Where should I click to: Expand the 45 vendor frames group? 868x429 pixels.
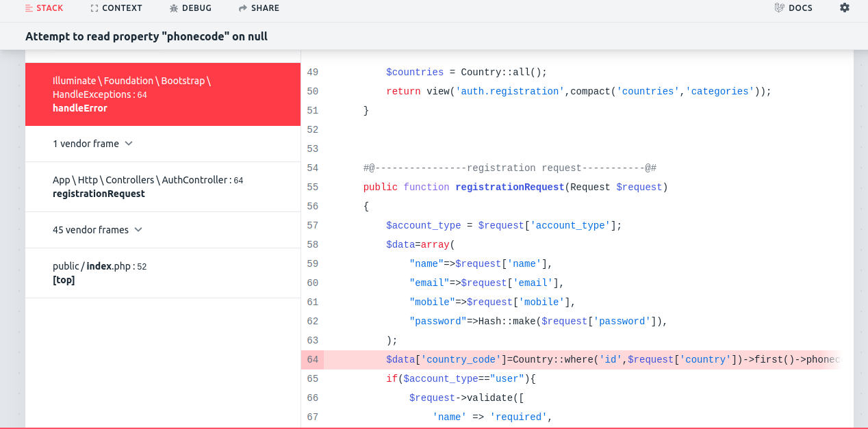(x=97, y=230)
